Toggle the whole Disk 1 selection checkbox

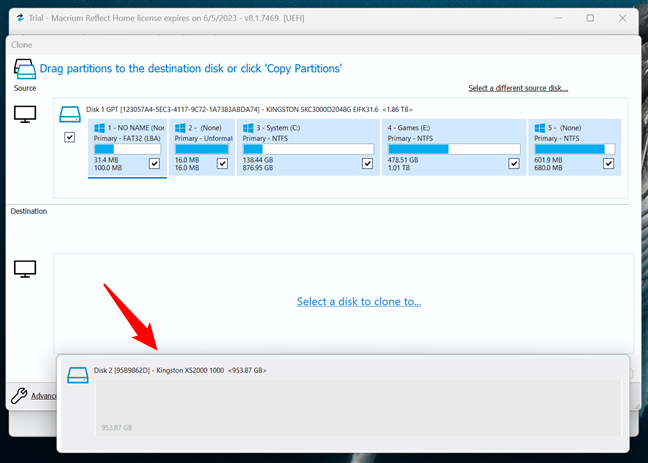pos(69,137)
